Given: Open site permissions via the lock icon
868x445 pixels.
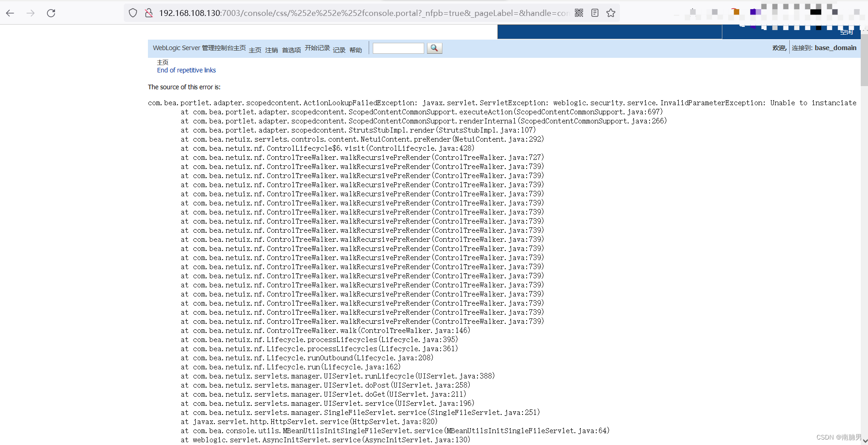Looking at the screenshot, I should tap(149, 13).
